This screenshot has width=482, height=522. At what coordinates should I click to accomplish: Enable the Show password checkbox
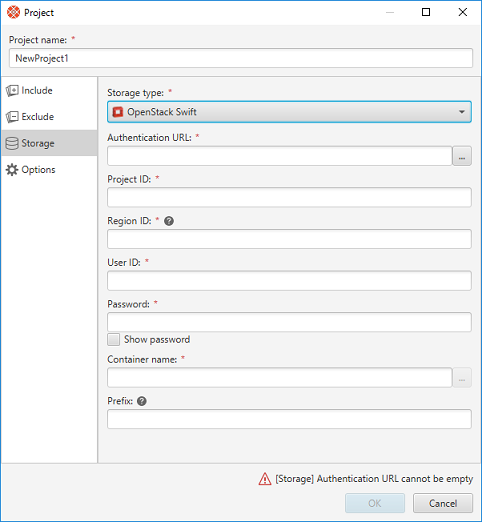click(x=113, y=340)
